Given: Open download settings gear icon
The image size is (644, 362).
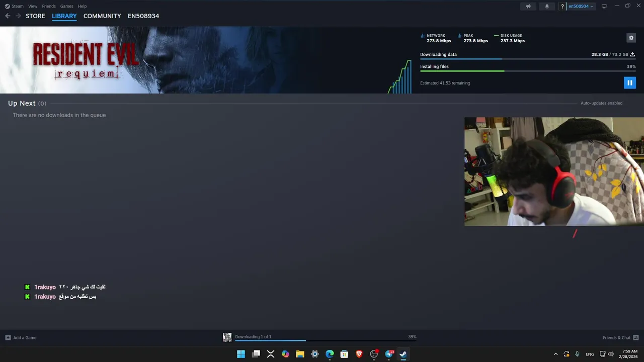Looking at the screenshot, I should (631, 38).
